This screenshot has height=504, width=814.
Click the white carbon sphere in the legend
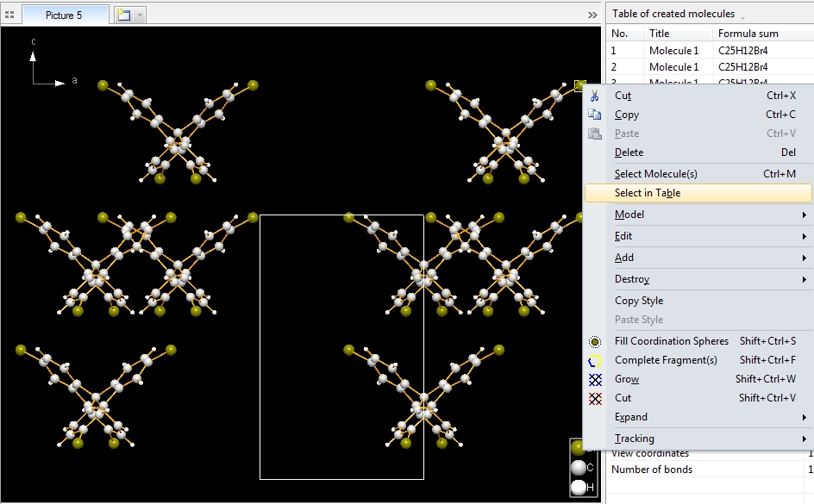(579, 468)
